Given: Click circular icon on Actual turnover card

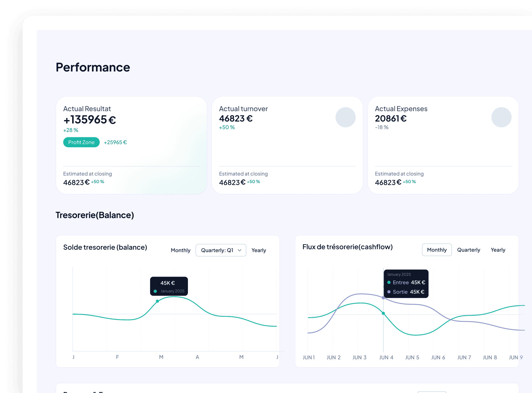Looking at the screenshot, I should pos(345,117).
